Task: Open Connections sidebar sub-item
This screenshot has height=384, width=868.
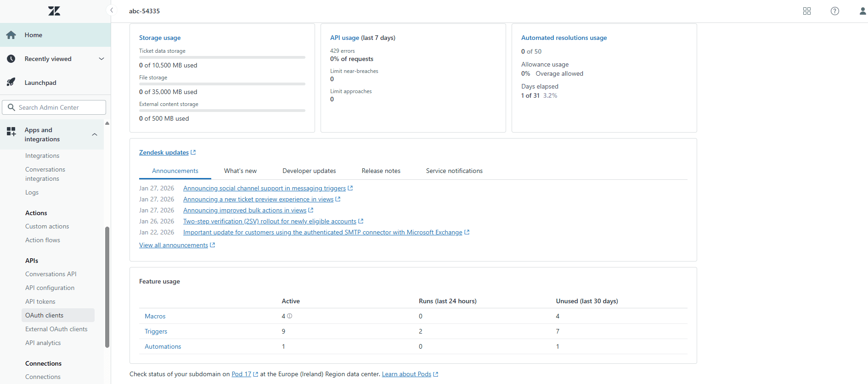Action: pyautogui.click(x=43, y=377)
